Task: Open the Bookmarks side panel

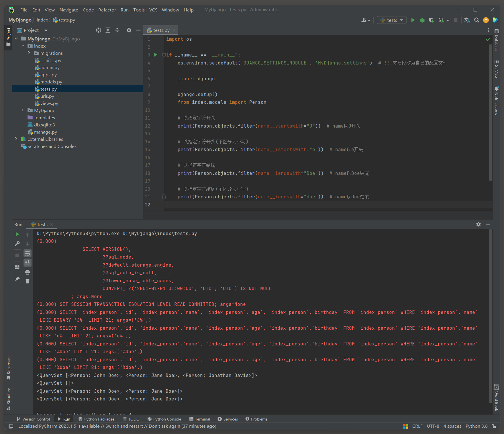Action: (x=8, y=367)
